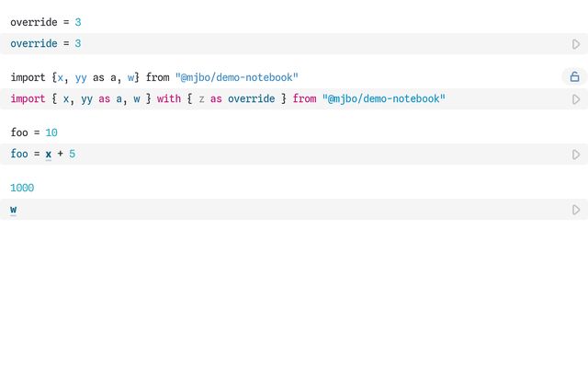Click the 1000 output value
This screenshot has width=588, height=368.
pyautogui.click(x=22, y=188)
